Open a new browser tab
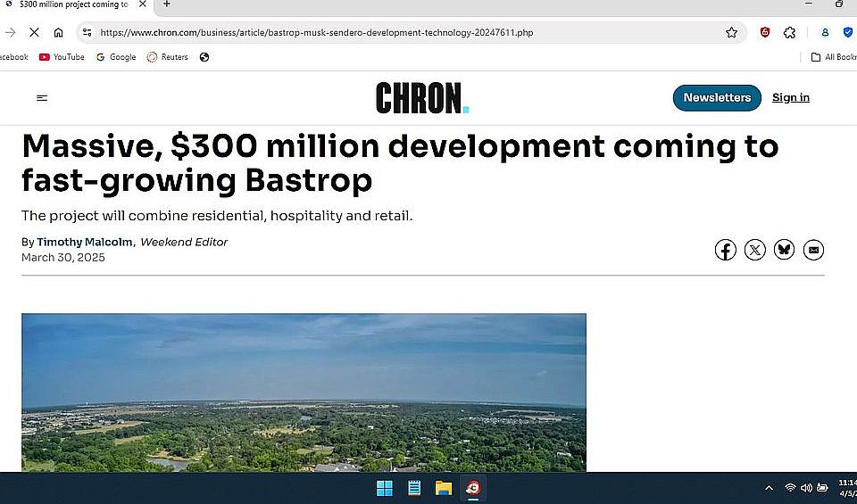This screenshot has width=857, height=504. click(x=166, y=4)
